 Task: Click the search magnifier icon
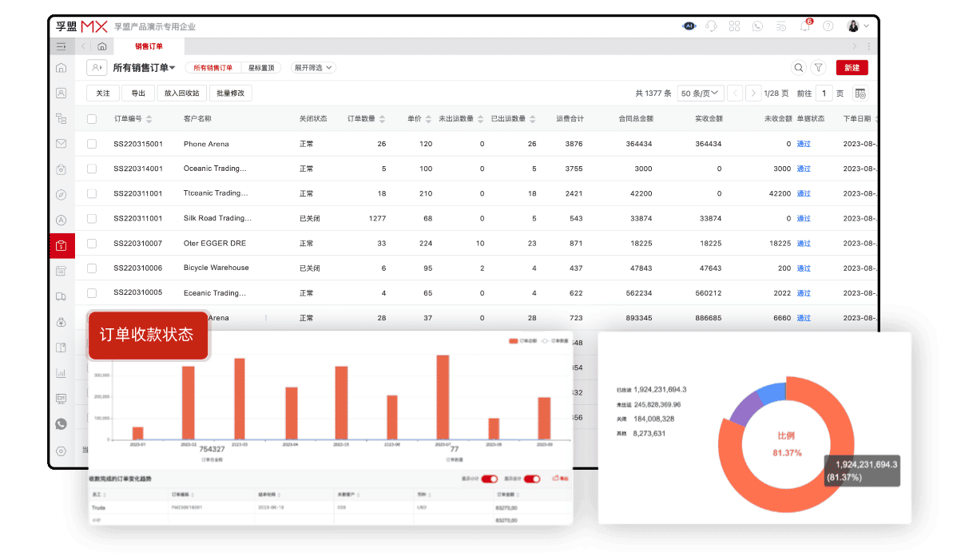(x=798, y=68)
